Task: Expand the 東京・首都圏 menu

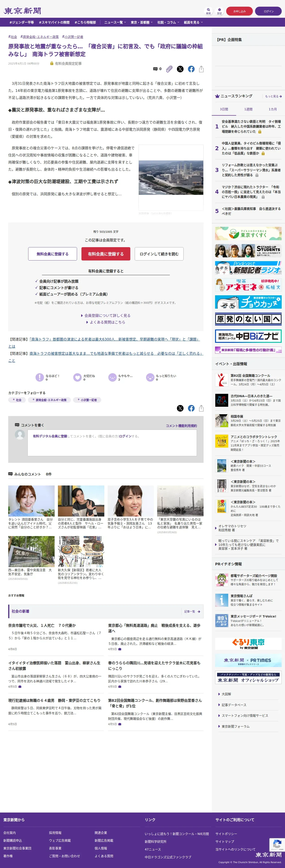Action: point(142,22)
